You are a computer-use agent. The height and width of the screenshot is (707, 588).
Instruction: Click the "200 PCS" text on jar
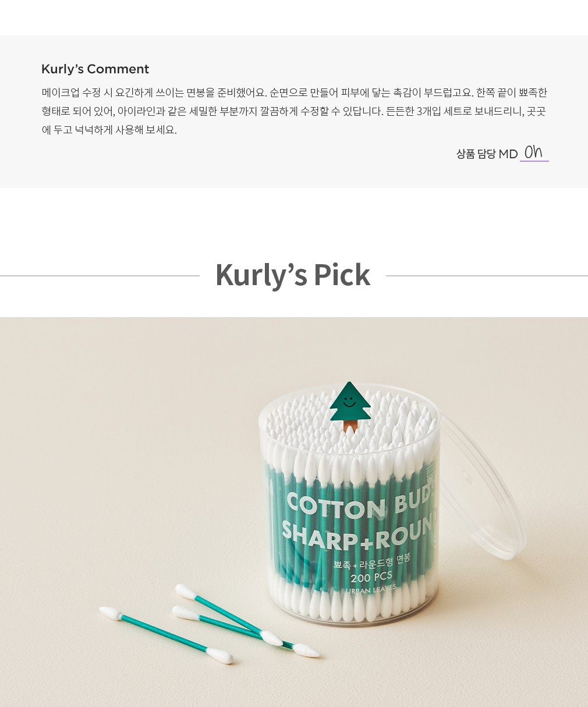click(x=371, y=577)
